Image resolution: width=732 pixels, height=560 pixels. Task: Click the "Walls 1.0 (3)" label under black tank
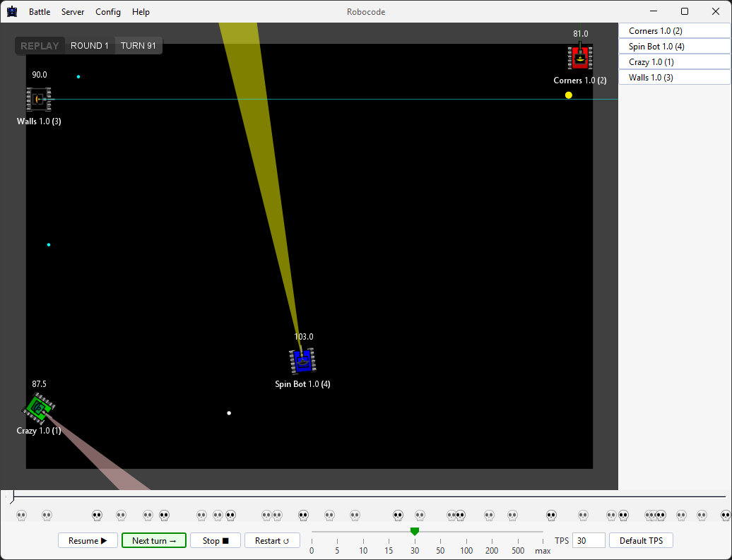point(39,121)
